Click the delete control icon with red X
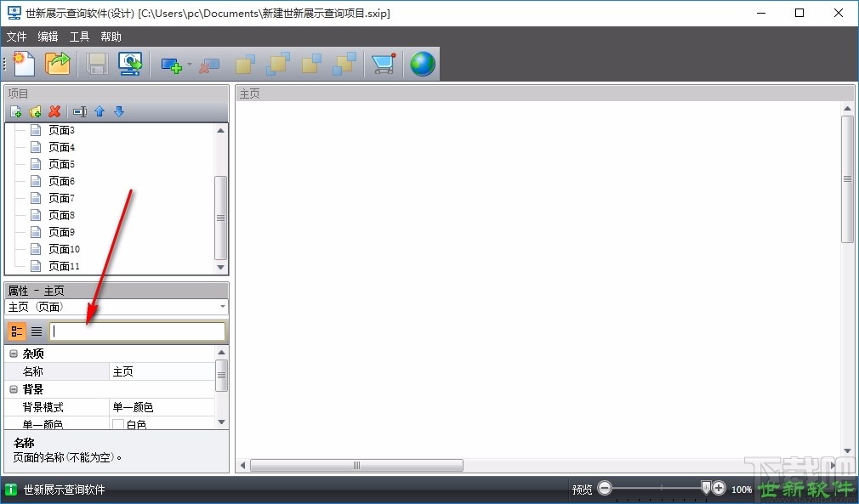The width and height of the screenshot is (859, 504). pos(208,65)
